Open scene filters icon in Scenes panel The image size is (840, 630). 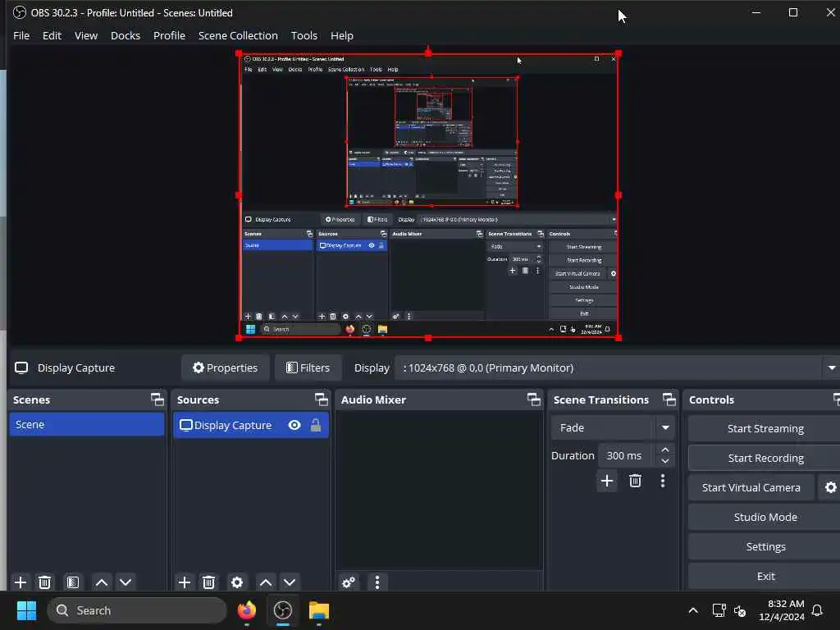pos(73,582)
